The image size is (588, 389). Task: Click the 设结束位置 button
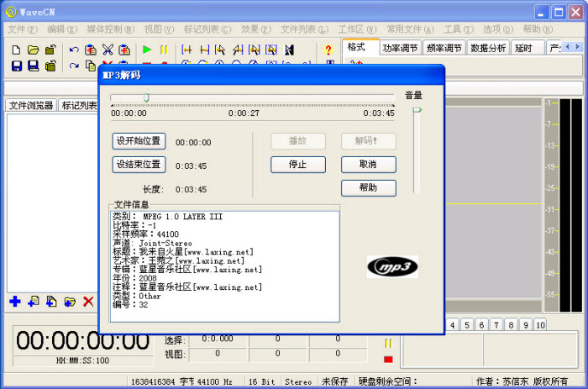pyautogui.click(x=139, y=165)
